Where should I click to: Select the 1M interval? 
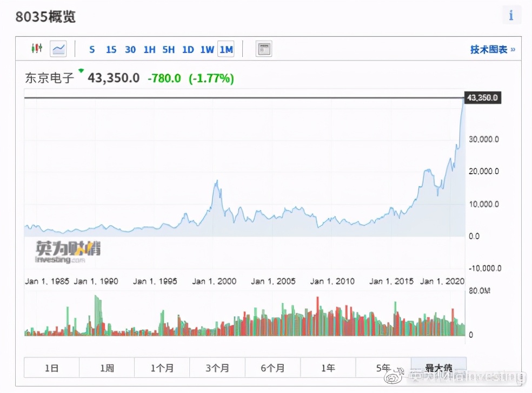(x=226, y=50)
